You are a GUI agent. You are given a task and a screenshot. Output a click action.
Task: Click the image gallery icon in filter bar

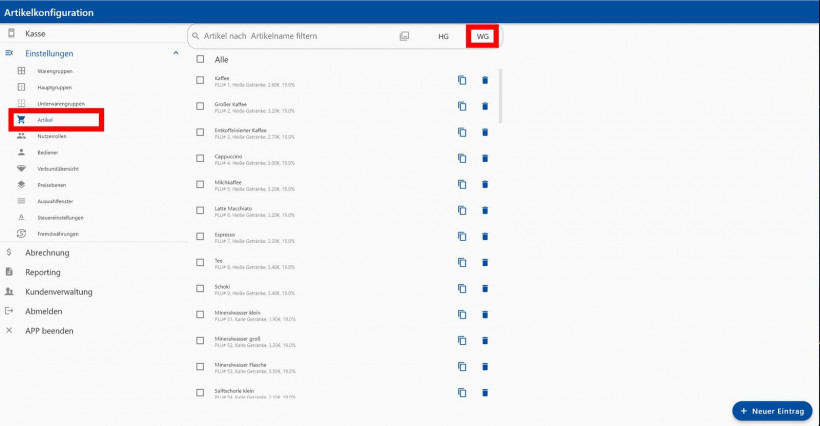(x=404, y=36)
